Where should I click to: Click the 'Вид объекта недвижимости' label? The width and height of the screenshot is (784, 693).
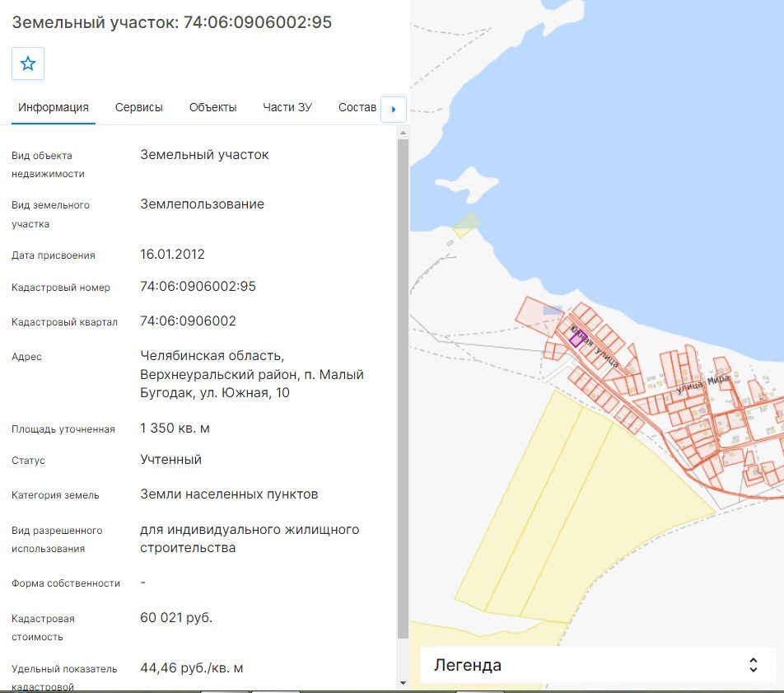(48, 165)
